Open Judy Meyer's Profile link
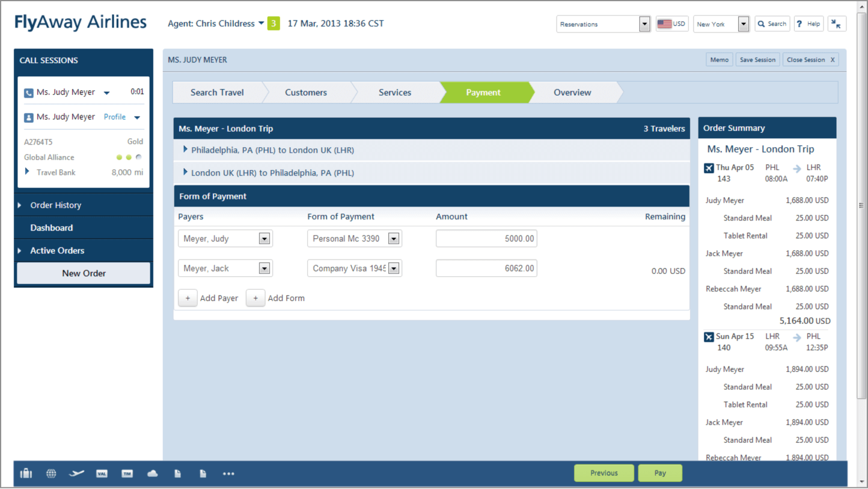Viewport: 868px width, 489px height. (x=114, y=117)
